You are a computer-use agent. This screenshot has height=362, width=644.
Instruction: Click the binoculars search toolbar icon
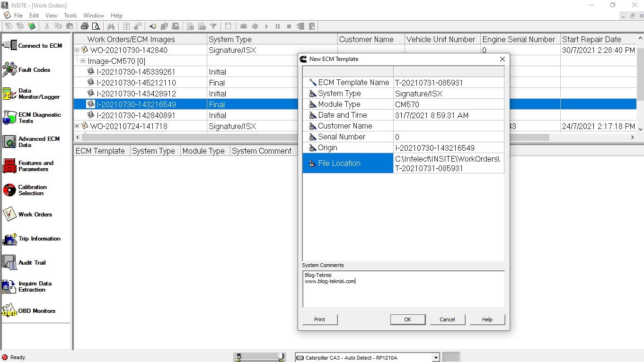111,26
